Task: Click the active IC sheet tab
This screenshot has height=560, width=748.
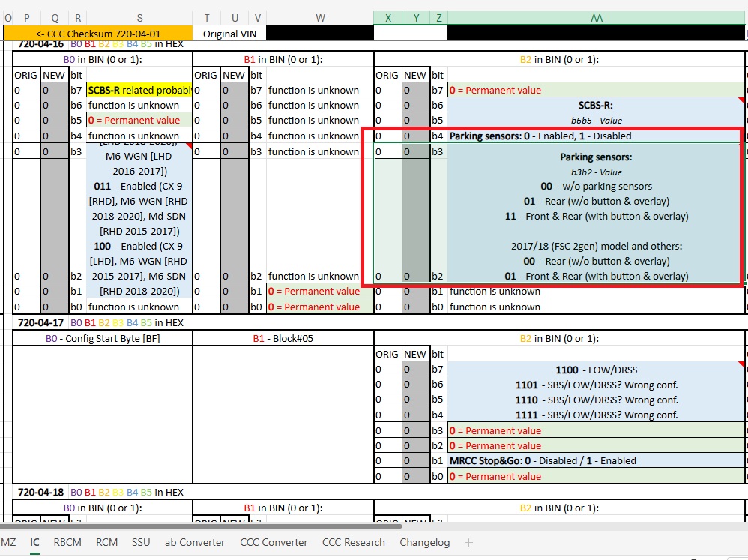Action: (34, 542)
